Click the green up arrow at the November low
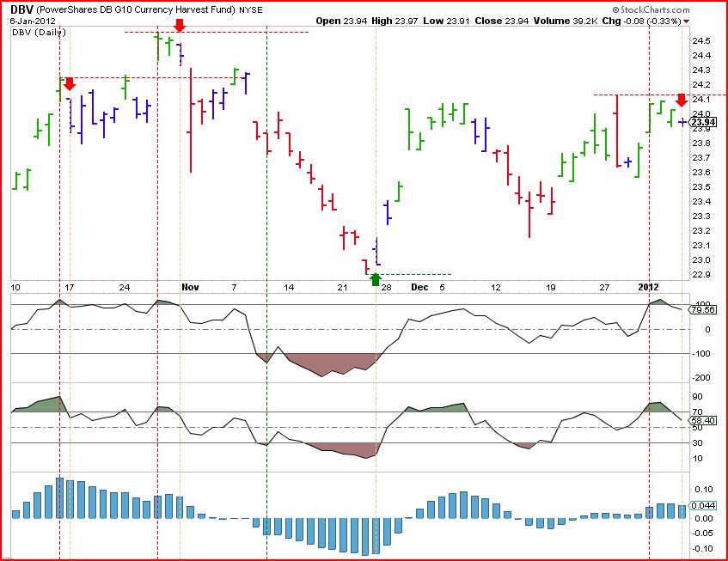 (376, 279)
